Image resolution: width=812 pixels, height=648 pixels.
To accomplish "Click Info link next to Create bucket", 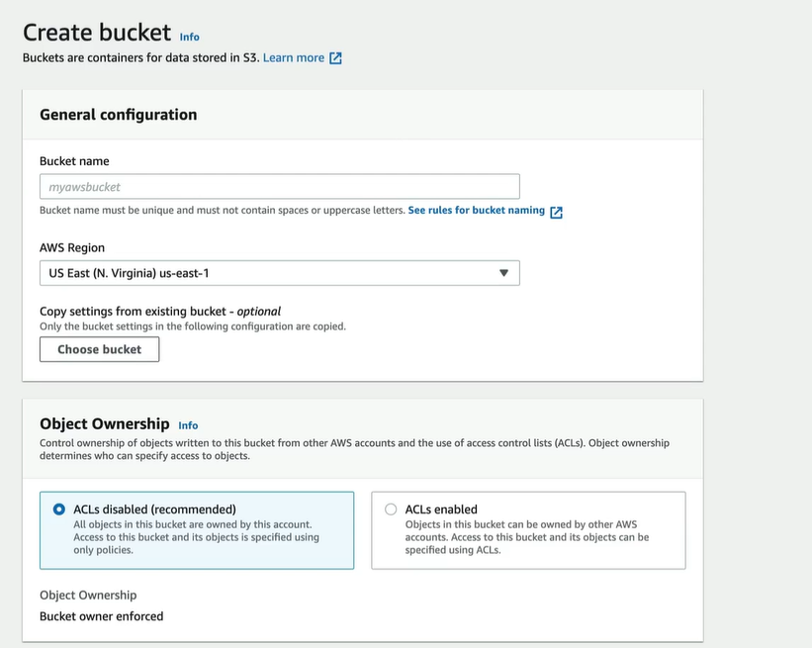I will click(x=190, y=37).
